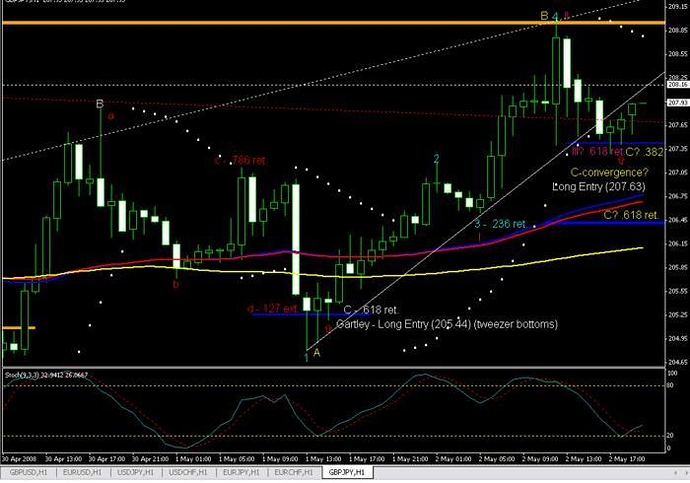690x483 pixels.
Task: Switch to the GBPUSD,H1 chart tab
Action: tap(29, 472)
